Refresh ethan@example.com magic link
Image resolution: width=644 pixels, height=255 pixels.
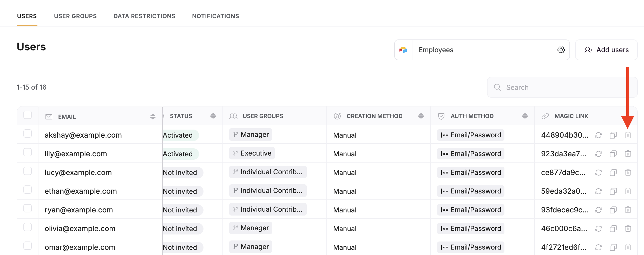pyautogui.click(x=599, y=191)
